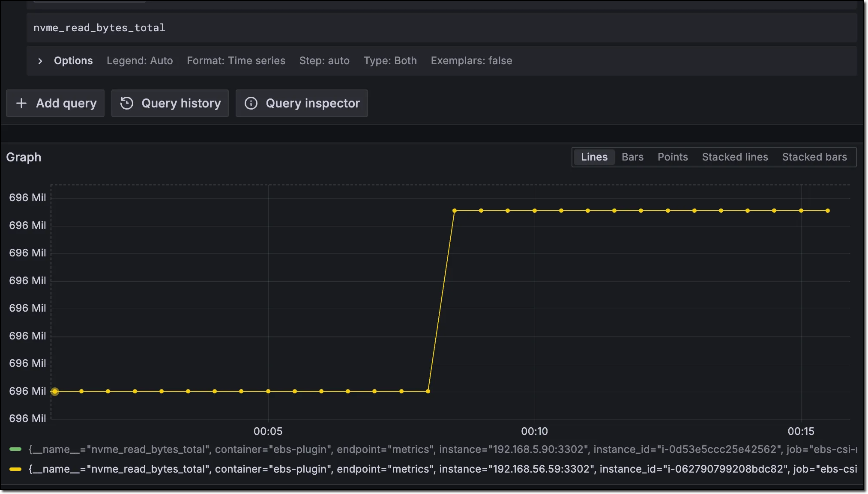Open the Legend: Auto setting
The image size is (868, 494).
pyautogui.click(x=140, y=61)
